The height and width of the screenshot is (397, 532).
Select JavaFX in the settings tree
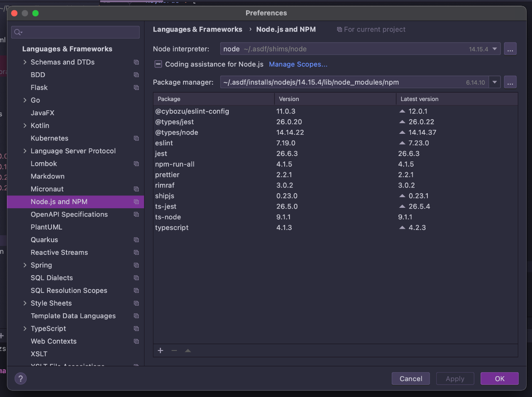43,113
